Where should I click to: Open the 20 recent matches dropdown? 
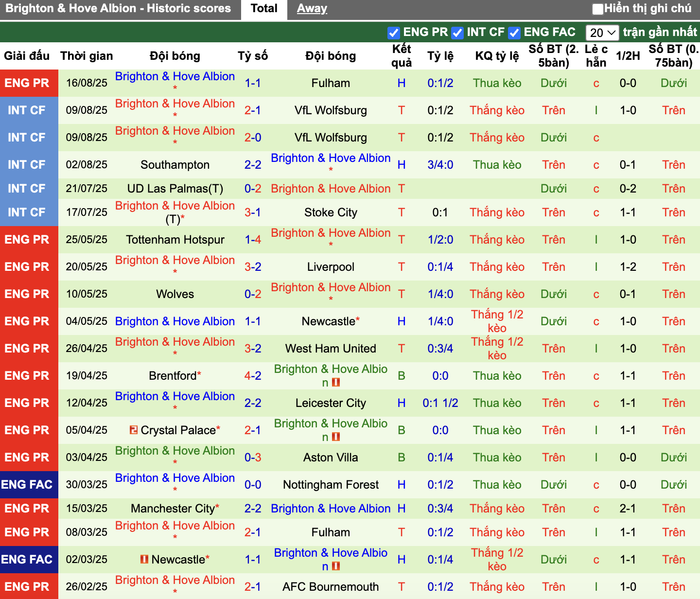point(602,33)
